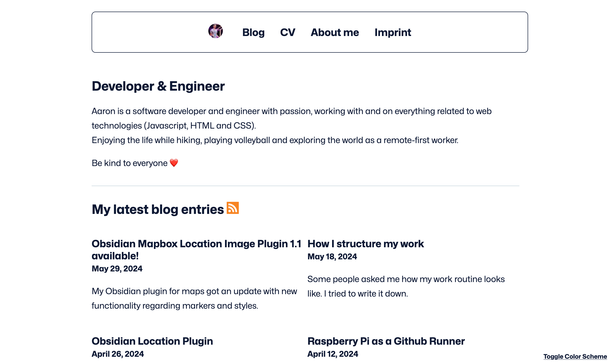Open the Blog navigation item
Viewport: 611px width, 364px height.
click(253, 33)
